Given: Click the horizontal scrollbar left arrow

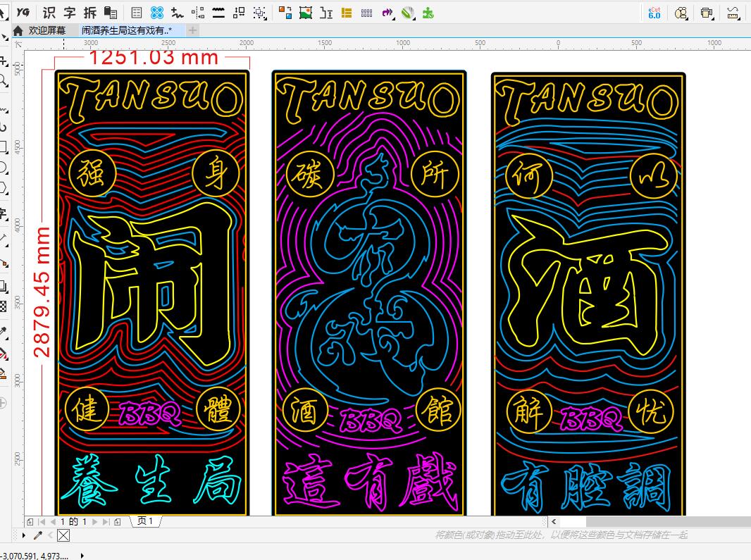Looking at the screenshot, I should [x=554, y=522].
